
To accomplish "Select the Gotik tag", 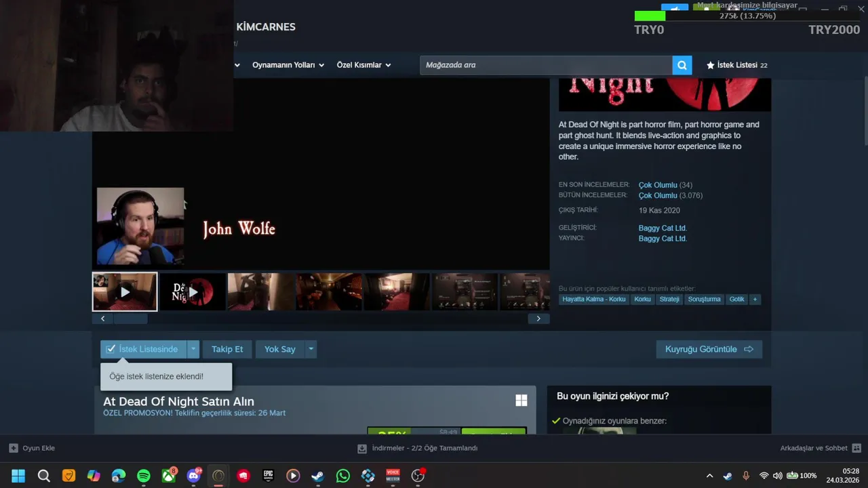I will click(x=736, y=299).
